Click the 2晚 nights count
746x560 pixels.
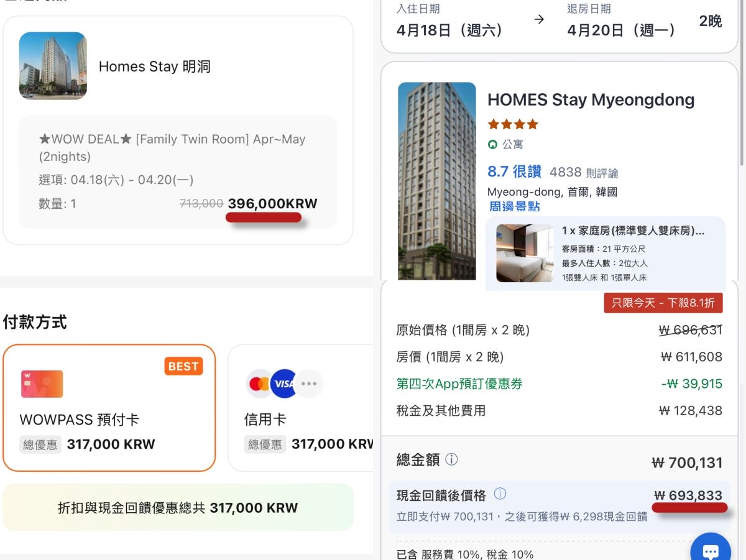(711, 21)
